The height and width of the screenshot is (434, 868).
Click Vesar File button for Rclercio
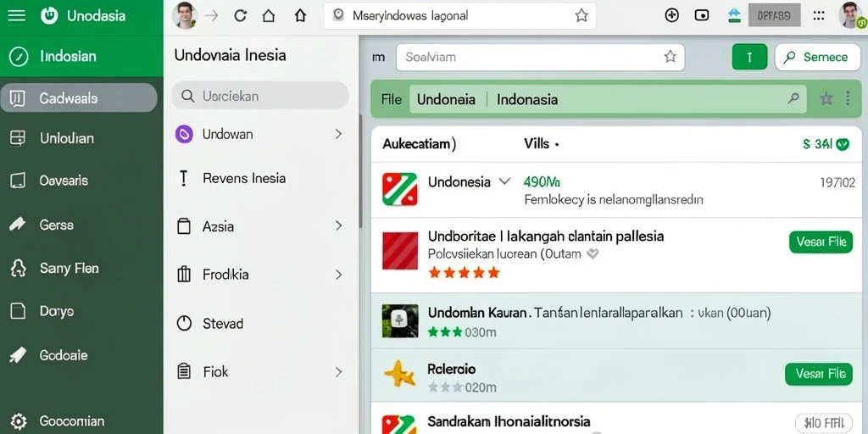click(821, 374)
